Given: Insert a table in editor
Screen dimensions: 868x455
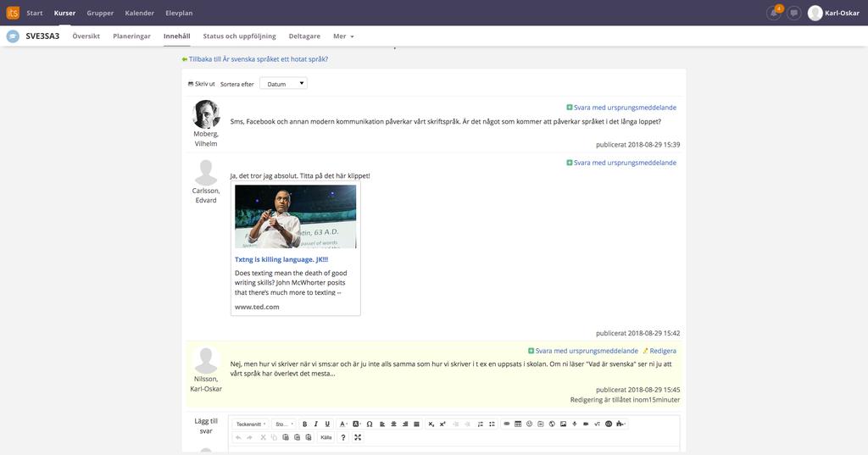Looking at the screenshot, I should [518, 424].
